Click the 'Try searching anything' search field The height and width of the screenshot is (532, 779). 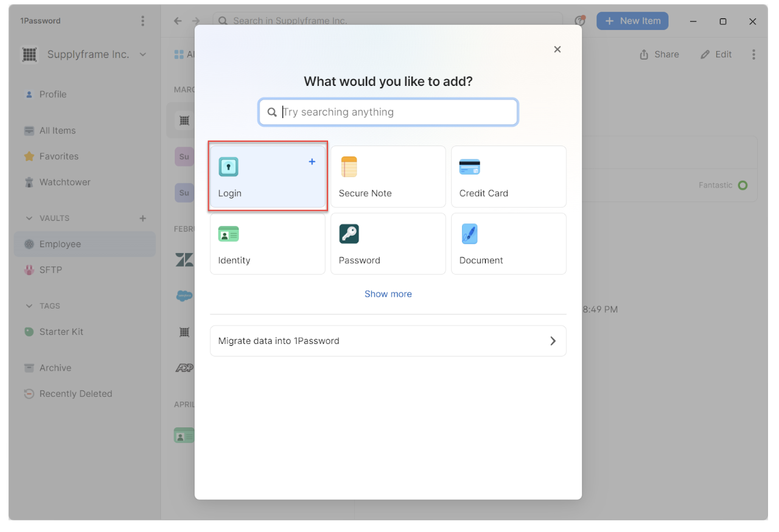396,112
